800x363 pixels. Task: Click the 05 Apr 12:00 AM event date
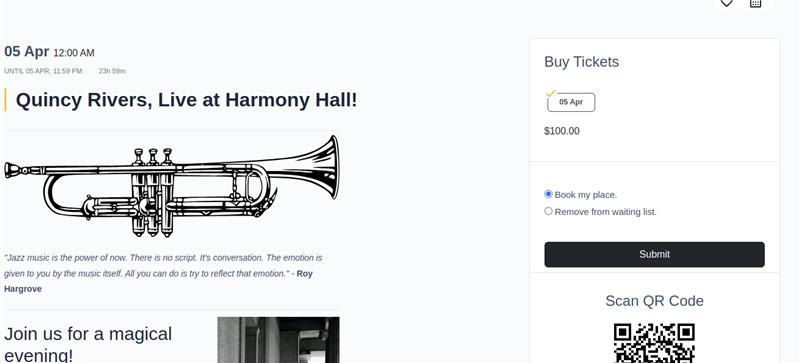[x=49, y=52]
